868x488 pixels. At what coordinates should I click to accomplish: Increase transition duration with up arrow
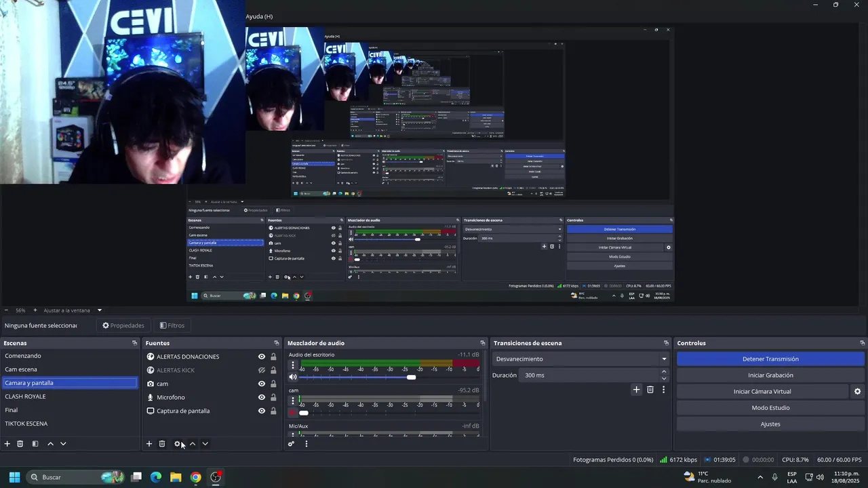click(664, 371)
